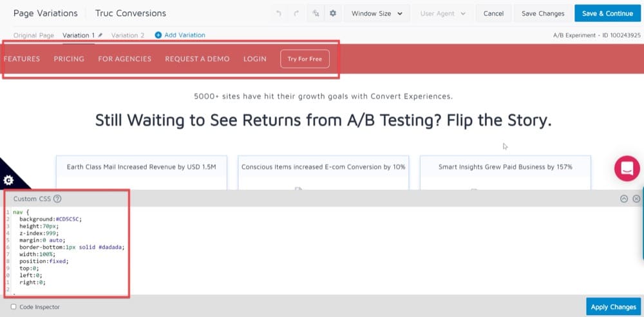
Task: Click FOR AGENCIES nav item
Action: (124, 59)
